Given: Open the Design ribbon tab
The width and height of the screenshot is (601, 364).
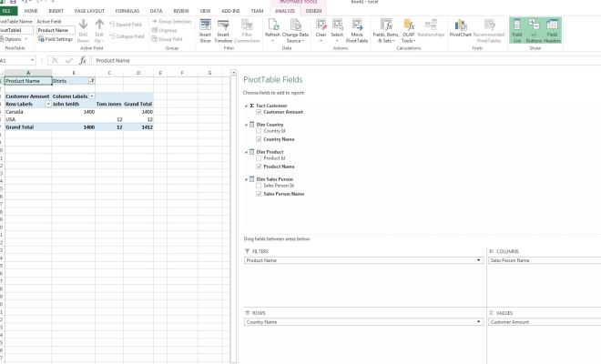Looking at the screenshot, I should [x=314, y=11].
